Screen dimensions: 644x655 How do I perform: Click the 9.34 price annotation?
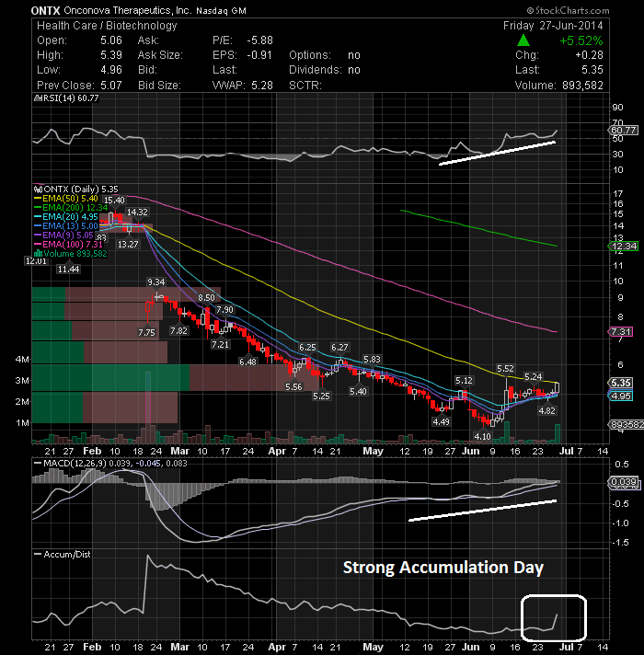coord(156,282)
